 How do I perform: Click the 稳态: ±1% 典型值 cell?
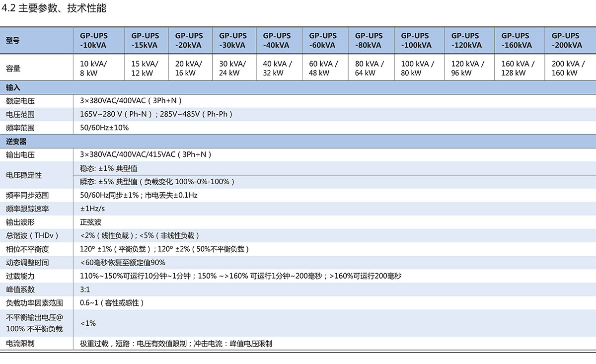(109, 168)
